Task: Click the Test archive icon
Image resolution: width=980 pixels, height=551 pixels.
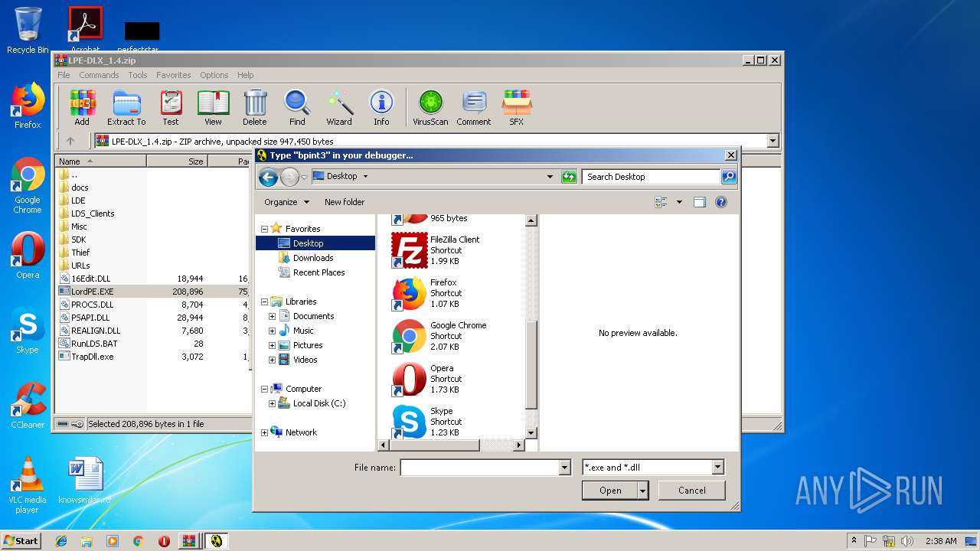Action: coord(171,108)
